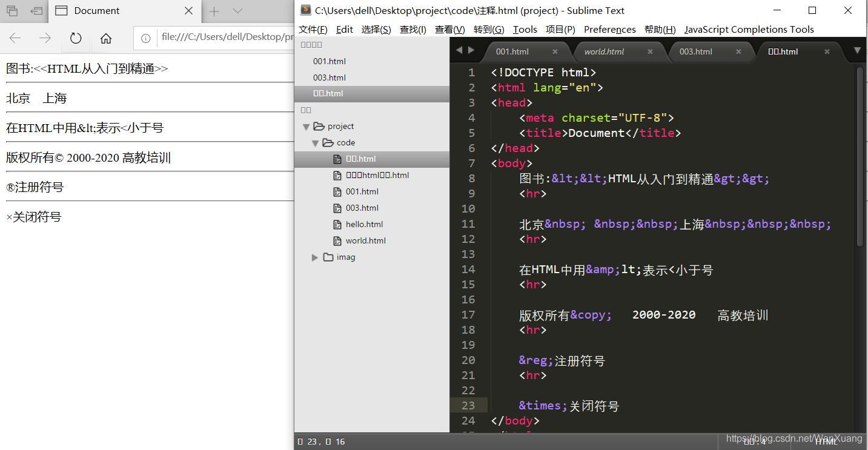Show the browser tab list dropdown
Viewport: 868px width, 450px height.
pyautogui.click(x=237, y=11)
